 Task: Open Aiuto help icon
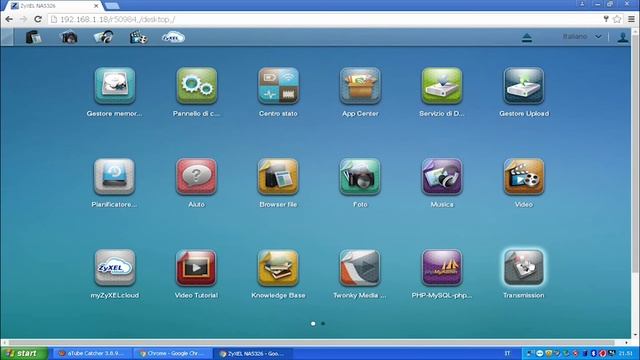click(x=197, y=177)
